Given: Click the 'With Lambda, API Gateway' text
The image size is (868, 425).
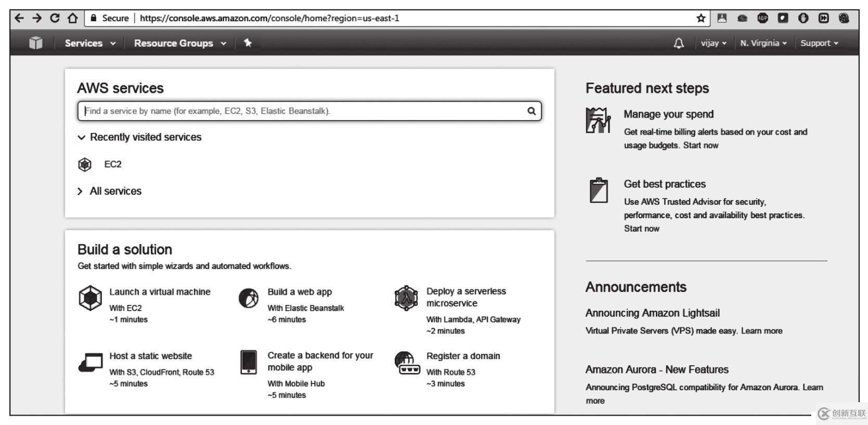Looking at the screenshot, I should click(473, 320).
